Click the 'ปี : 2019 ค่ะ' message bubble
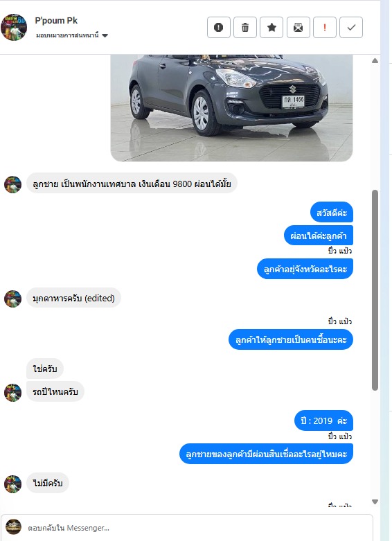The image size is (392, 541). (x=323, y=420)
